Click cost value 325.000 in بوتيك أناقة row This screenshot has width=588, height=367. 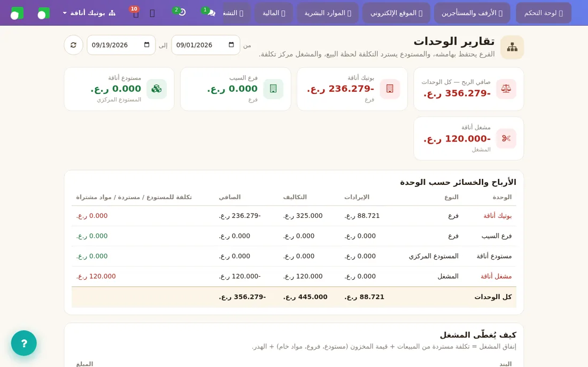coord(303,216)
